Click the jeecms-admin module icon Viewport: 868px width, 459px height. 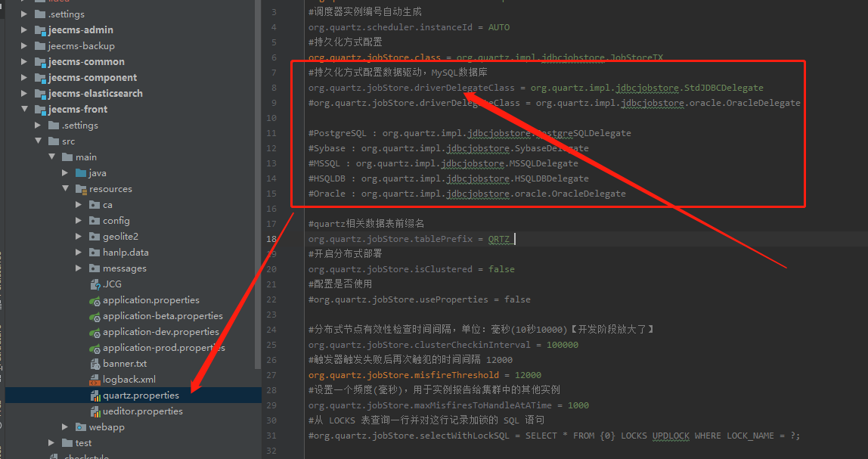tap(40, 30)
